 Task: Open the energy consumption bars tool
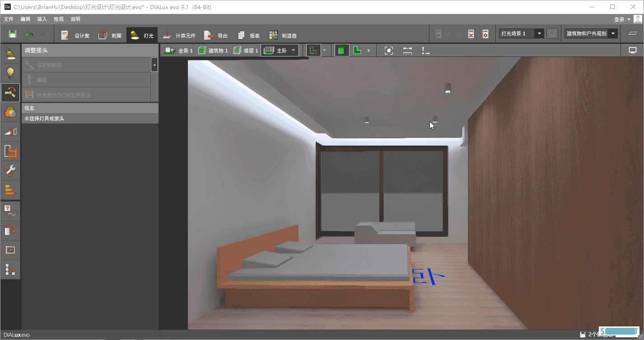[10, 190]
